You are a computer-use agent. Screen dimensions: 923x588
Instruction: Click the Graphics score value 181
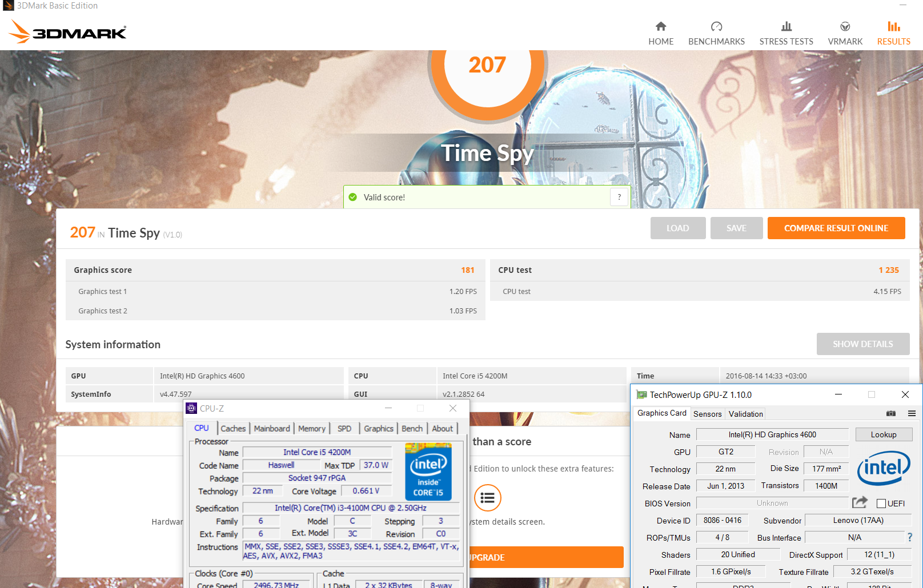point(468,270)
